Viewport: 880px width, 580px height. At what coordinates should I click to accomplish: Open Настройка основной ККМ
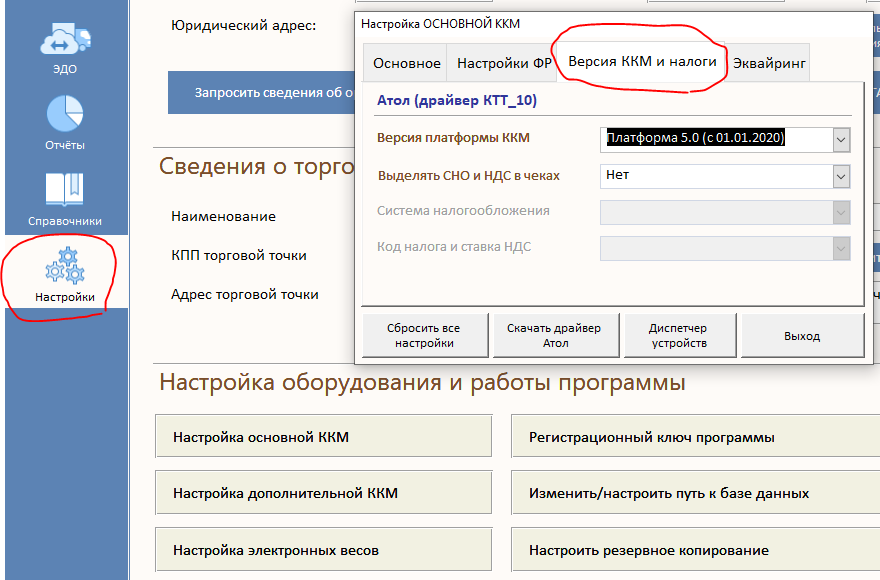click(x=323, y=437)
